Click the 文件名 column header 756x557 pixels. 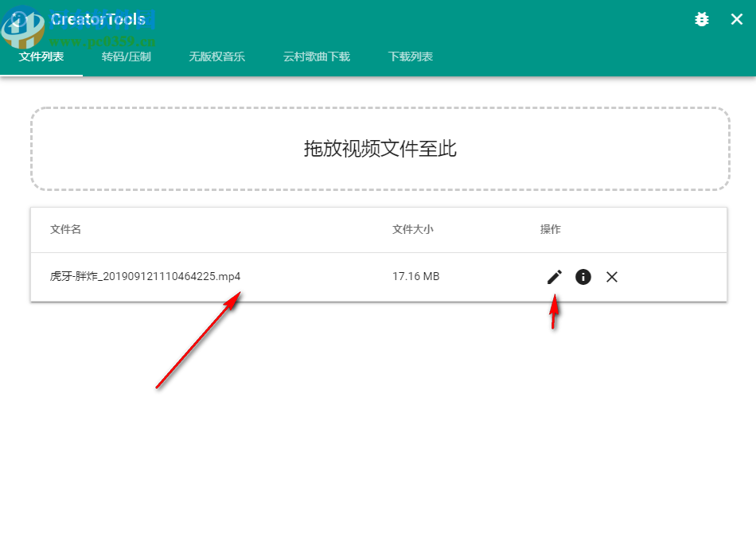coord(64,229)
